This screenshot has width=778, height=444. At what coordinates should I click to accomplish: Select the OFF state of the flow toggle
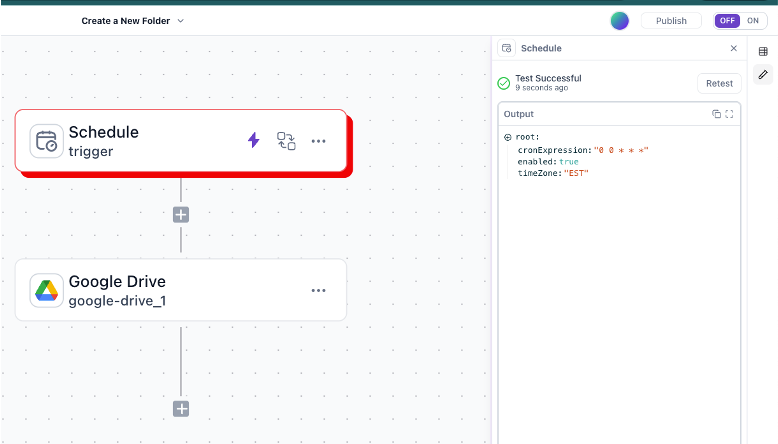[x=727, y=21]
